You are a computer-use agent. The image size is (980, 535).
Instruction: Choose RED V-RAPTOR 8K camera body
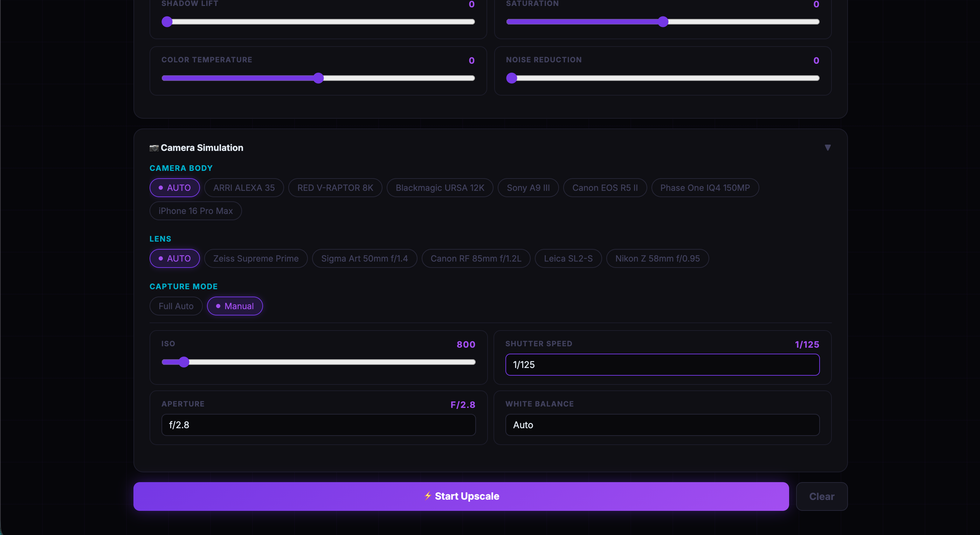coord(335,188)
